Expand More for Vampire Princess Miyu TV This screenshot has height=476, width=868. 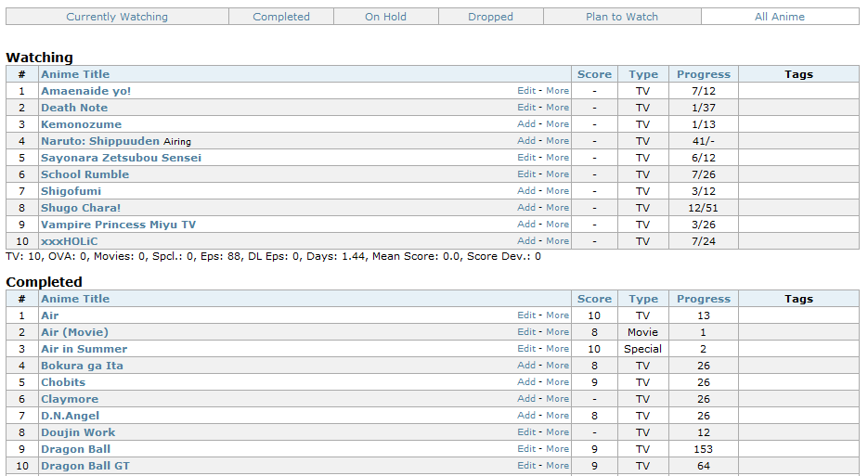[x=557, y=224]
